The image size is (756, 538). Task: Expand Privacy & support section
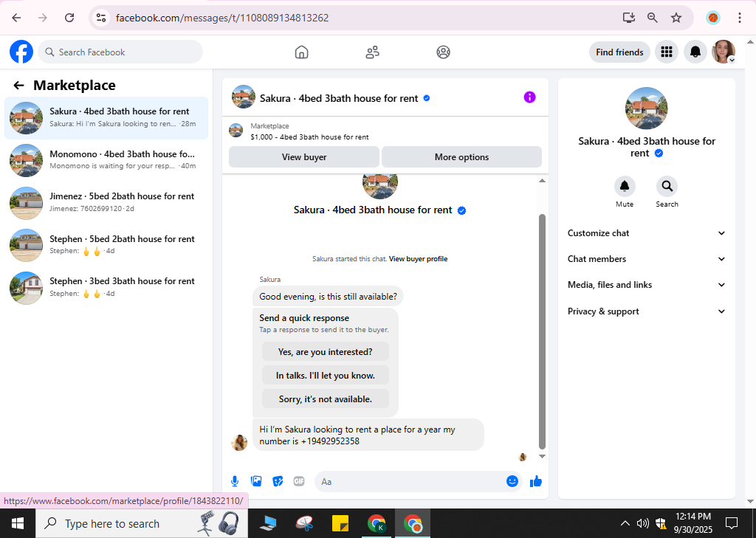[x=646, y=311]
